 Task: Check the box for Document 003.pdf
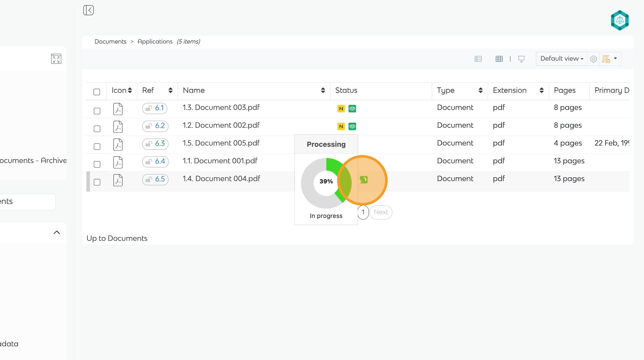tap(97, 111)
